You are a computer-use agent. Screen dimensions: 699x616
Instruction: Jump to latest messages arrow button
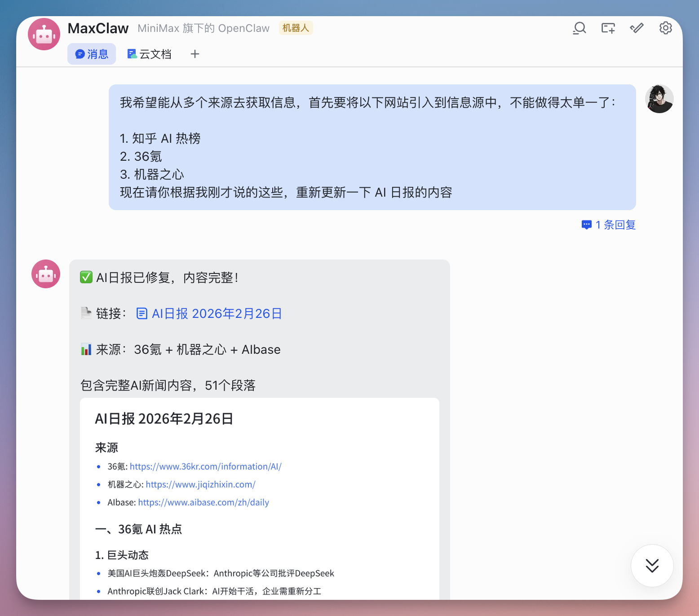tap(652, 566)
